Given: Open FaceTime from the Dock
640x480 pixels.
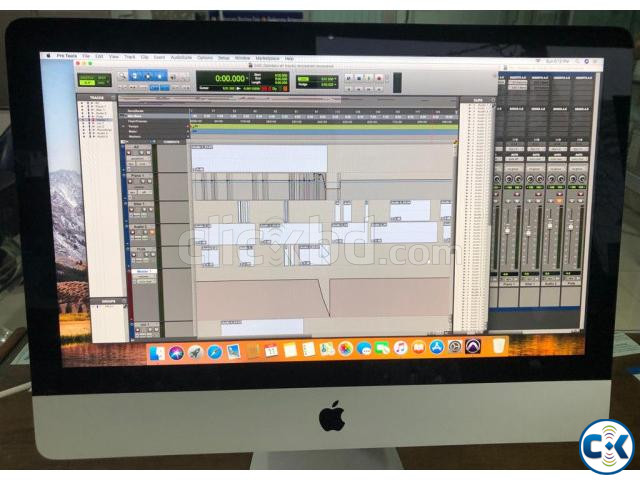Looking at the screenshot, I should [x=382, y=349].
